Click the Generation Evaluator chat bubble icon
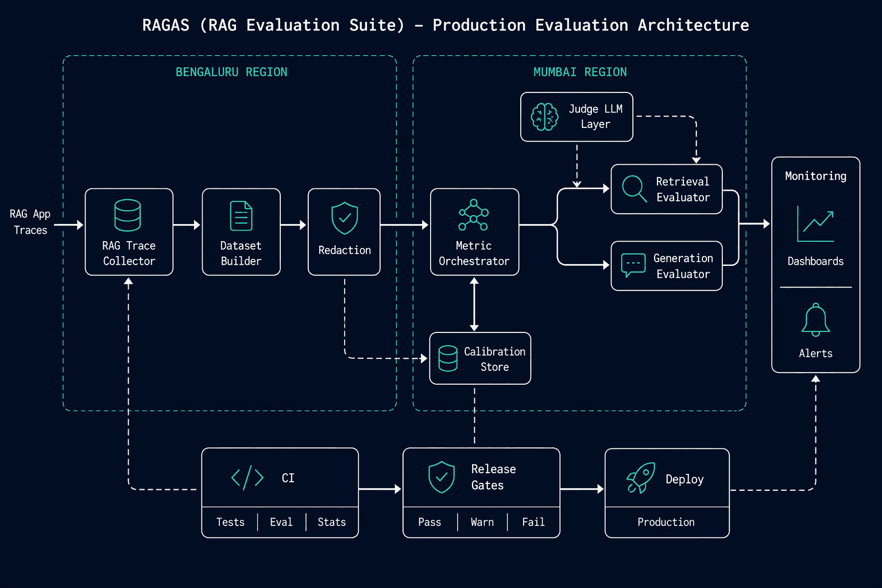This screenshot has width=882, height=588. click(633, 265)
